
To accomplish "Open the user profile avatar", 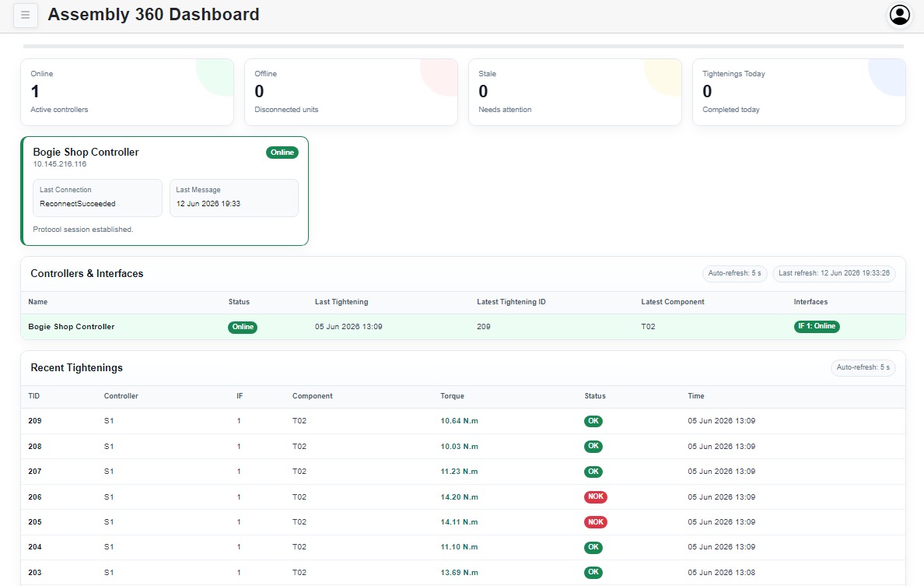I will [899, 16].
